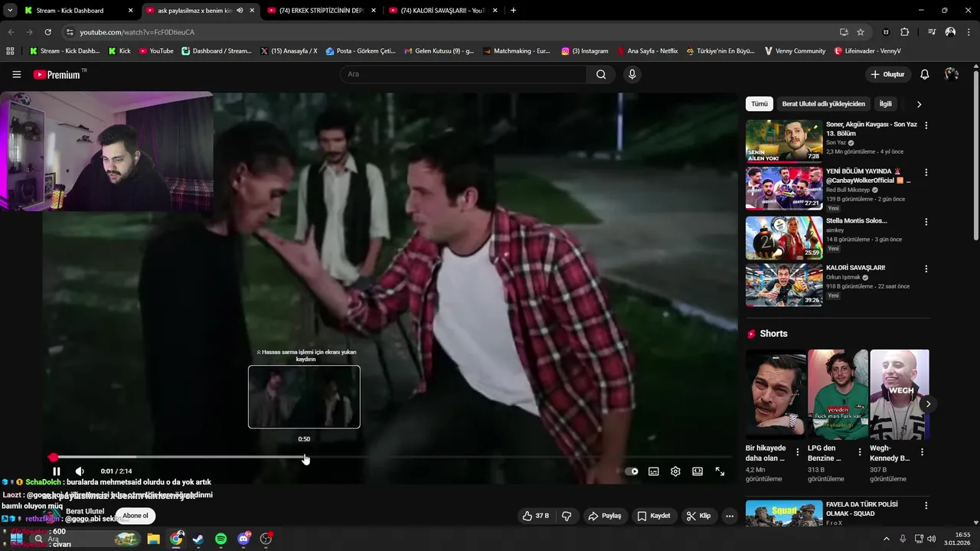
Task: Select the İlgili filter chip
Action: [885, 104]
